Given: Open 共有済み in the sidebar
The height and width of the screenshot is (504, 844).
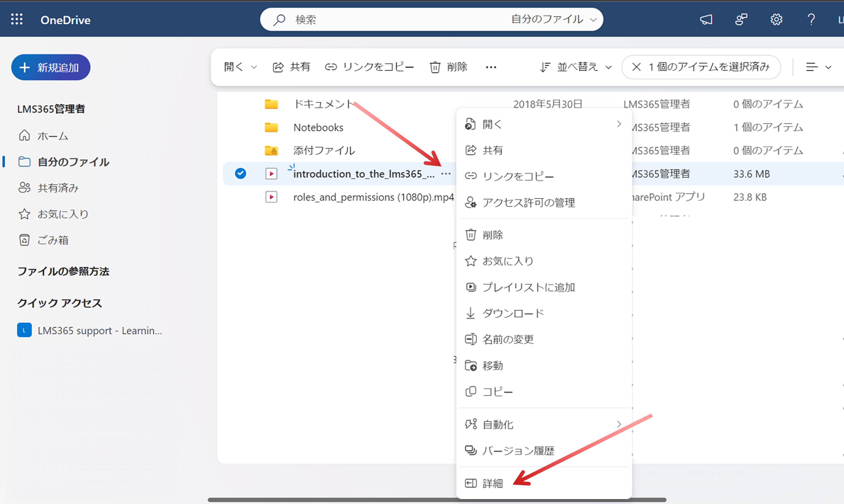Looking at the screenshot, I should 49,188.
